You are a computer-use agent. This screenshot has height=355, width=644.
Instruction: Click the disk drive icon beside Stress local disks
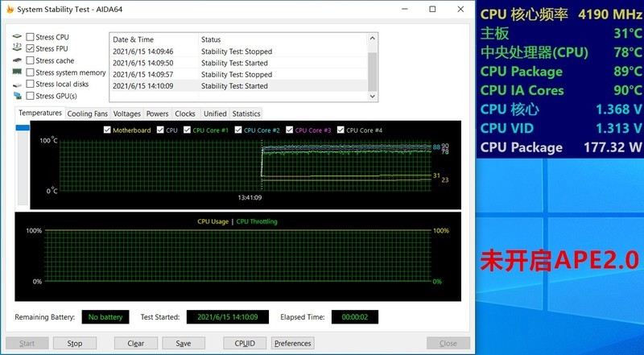17,85
